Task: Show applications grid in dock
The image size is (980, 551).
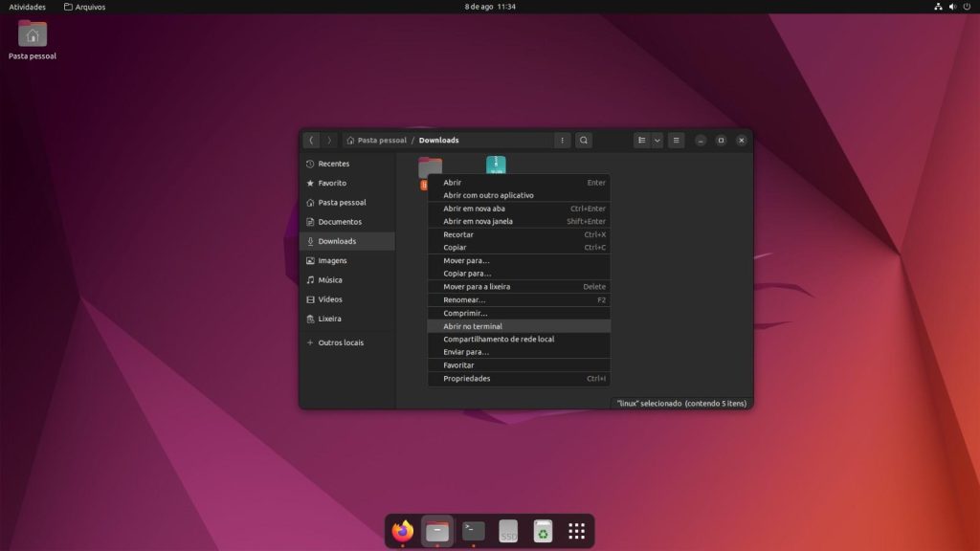Action: tap(576, 530)
